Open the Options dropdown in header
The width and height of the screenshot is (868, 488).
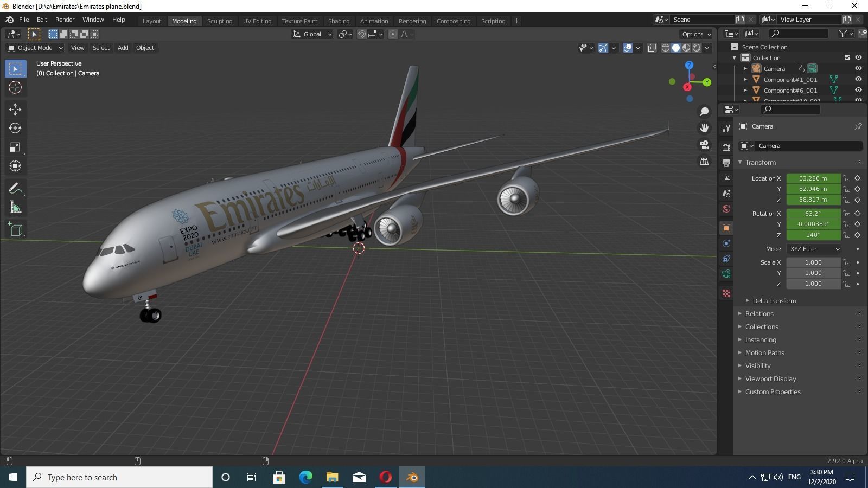[x=697, y=34]
